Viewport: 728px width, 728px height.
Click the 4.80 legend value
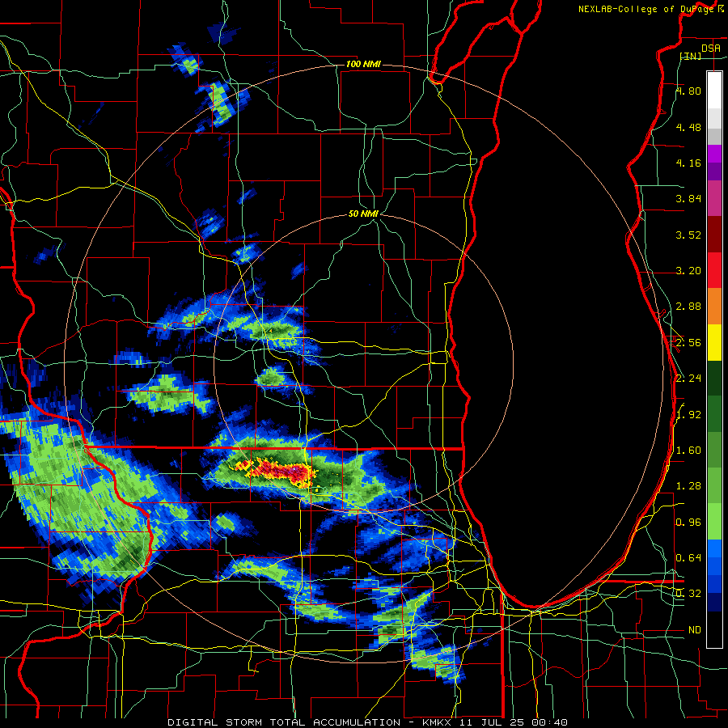click(x=688, y=91)
